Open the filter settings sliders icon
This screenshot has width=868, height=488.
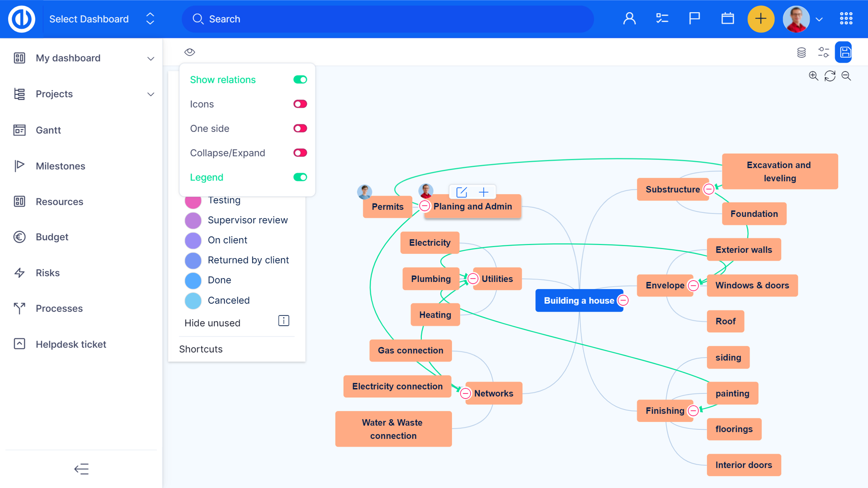[x=823, y=52]
